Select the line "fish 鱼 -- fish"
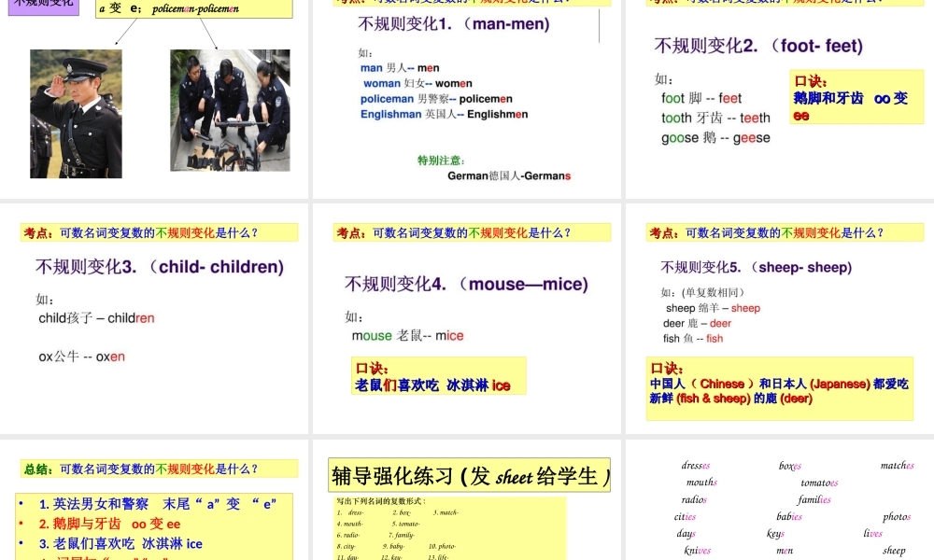934x560 pixels. (x=693, y=339)
